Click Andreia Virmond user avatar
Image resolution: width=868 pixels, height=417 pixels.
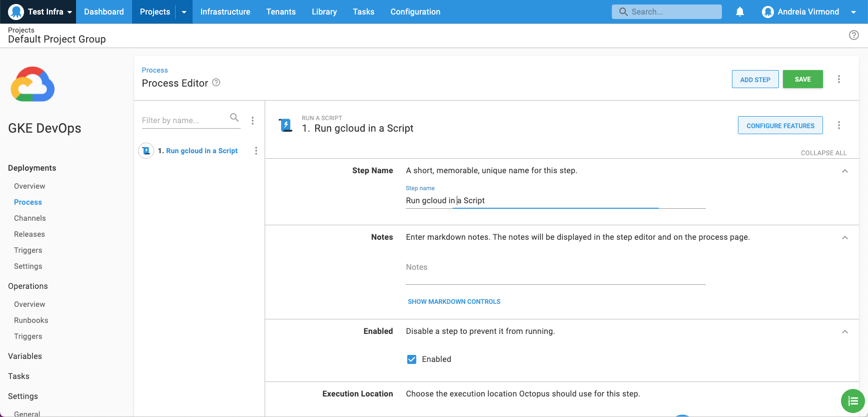point(768,12)
